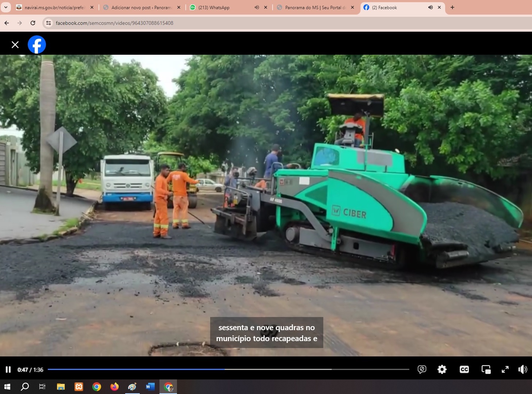This screenshot has height=394, width=532.
Task: Close the Facebook tab
Action: 439,7
